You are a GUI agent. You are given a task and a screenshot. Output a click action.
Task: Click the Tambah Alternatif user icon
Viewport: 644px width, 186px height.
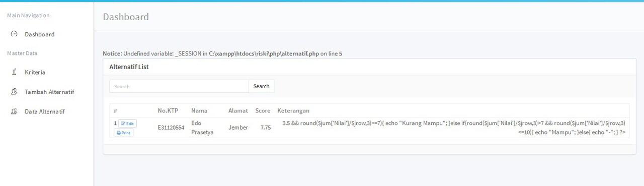click(14, 92)
